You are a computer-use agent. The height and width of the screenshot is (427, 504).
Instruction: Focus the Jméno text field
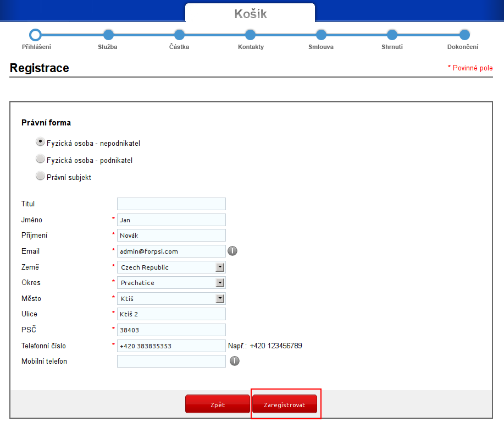[x=171, y=220]
